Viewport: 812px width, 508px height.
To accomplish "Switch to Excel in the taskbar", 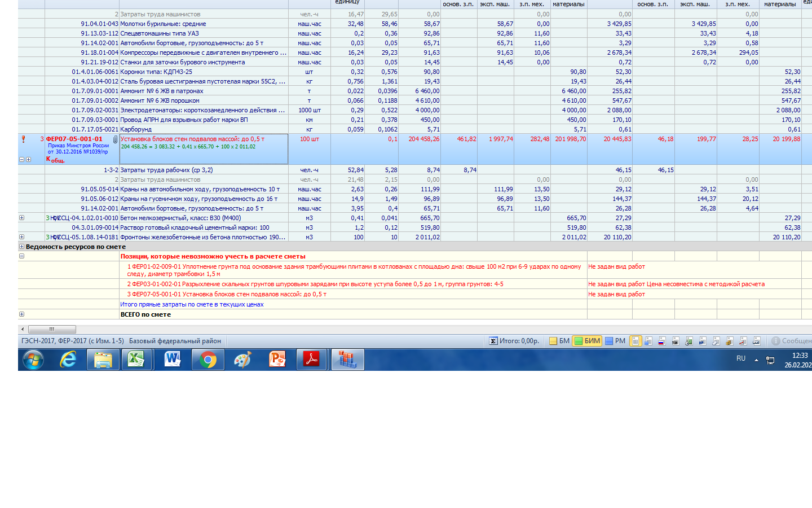I will click(137, 360).
